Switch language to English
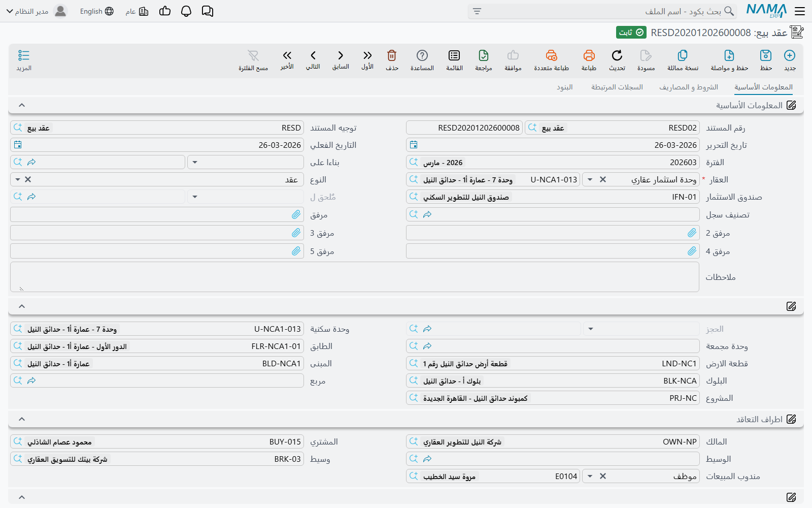This screenshot has height=508, width=812. tap(96, 11)
